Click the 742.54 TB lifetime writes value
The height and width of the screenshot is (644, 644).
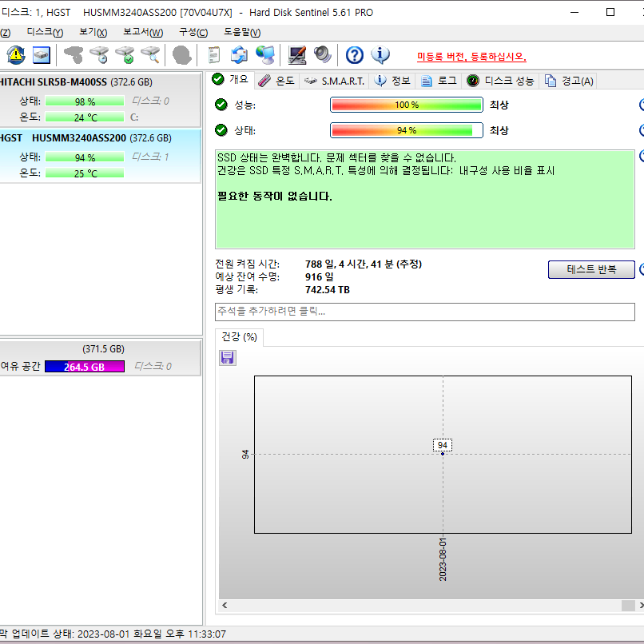[x=328, y=289]
